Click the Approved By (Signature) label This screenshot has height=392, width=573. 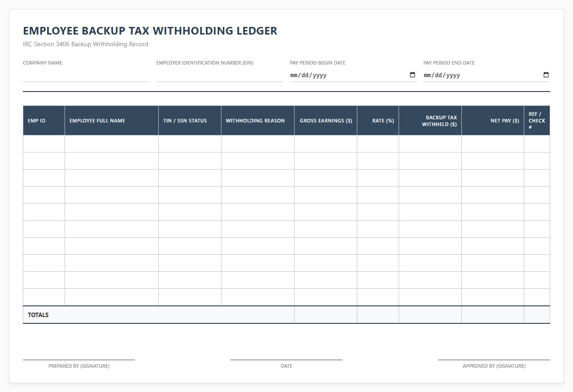[x=494, y=366]
